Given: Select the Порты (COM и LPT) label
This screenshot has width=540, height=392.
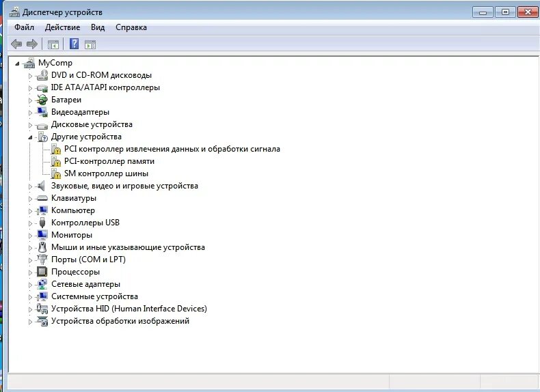Looking at the screenshot, I should click(x=88, y=260).
